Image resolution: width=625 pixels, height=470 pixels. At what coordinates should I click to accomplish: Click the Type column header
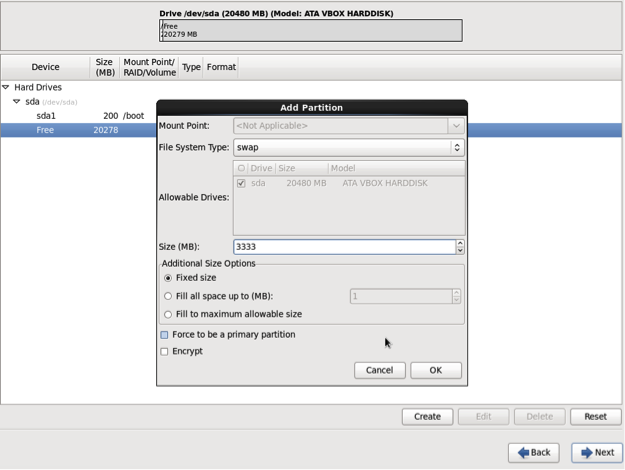pyautogui.click(x=191, y=67)
